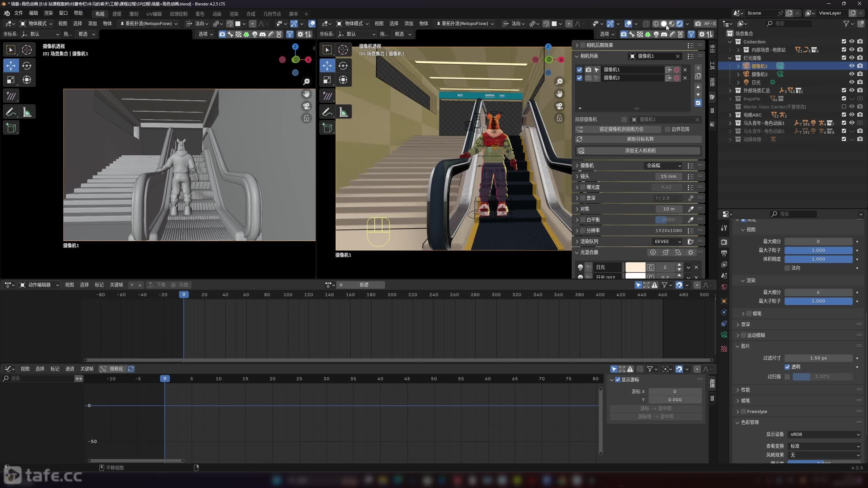Open the 显示设备 sRGB dropdown
Viewport: 868px width, 488px height.
pyautogui.click(x=824, y=434)
